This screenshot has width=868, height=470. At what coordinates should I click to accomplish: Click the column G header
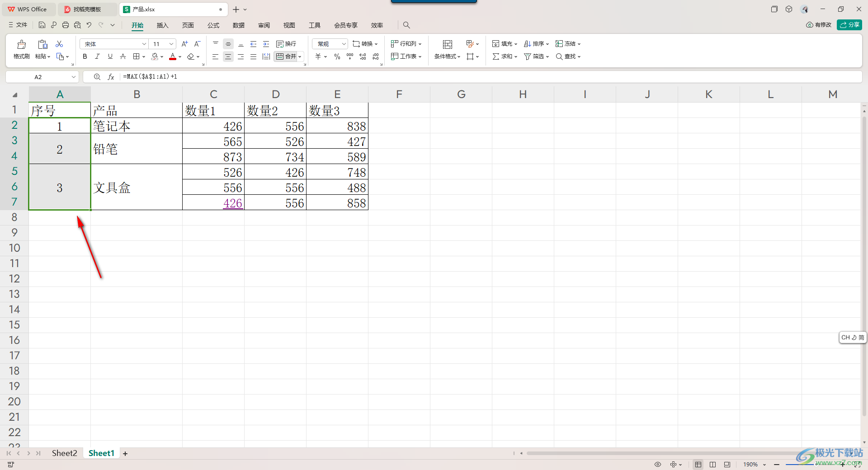[461, 94]
